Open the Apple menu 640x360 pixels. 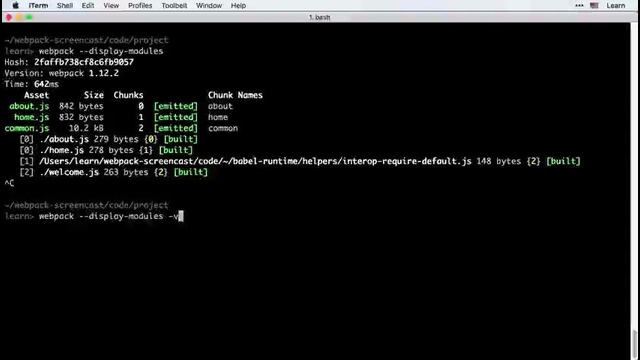pos(16,5)
